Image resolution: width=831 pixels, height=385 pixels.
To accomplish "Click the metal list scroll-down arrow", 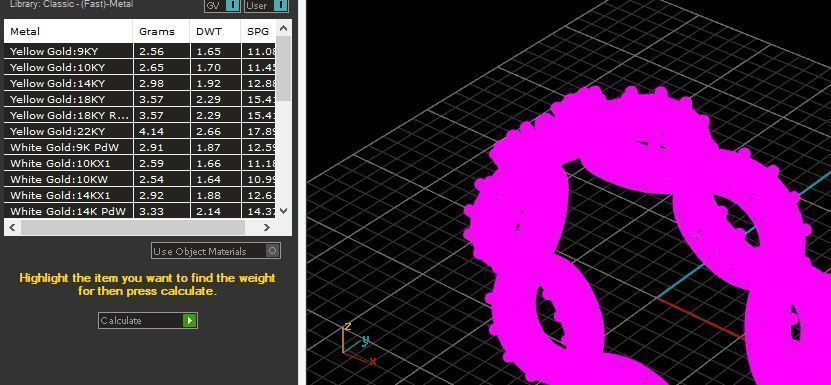I will (284, 211).
